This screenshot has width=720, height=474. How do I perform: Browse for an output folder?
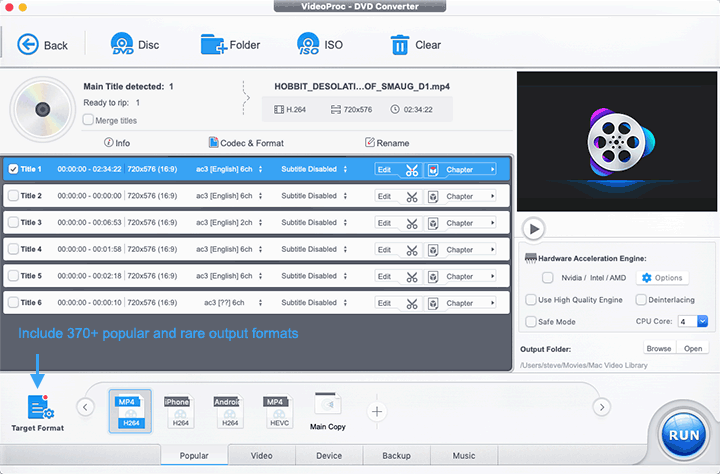658,348
